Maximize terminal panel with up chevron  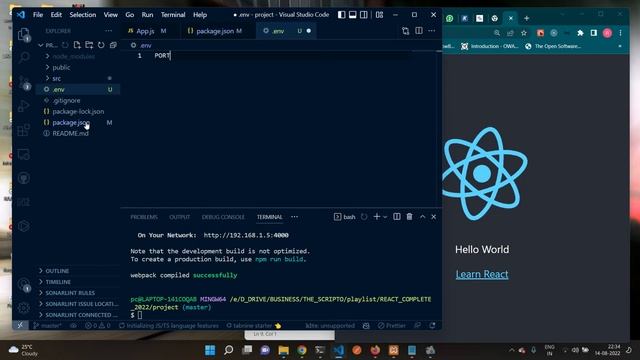pos(422,217)
